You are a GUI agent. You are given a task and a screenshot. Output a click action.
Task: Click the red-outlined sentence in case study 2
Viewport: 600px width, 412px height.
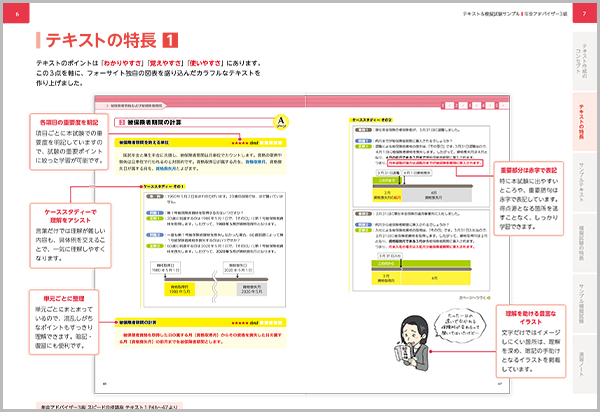click(x=435, y=163)
